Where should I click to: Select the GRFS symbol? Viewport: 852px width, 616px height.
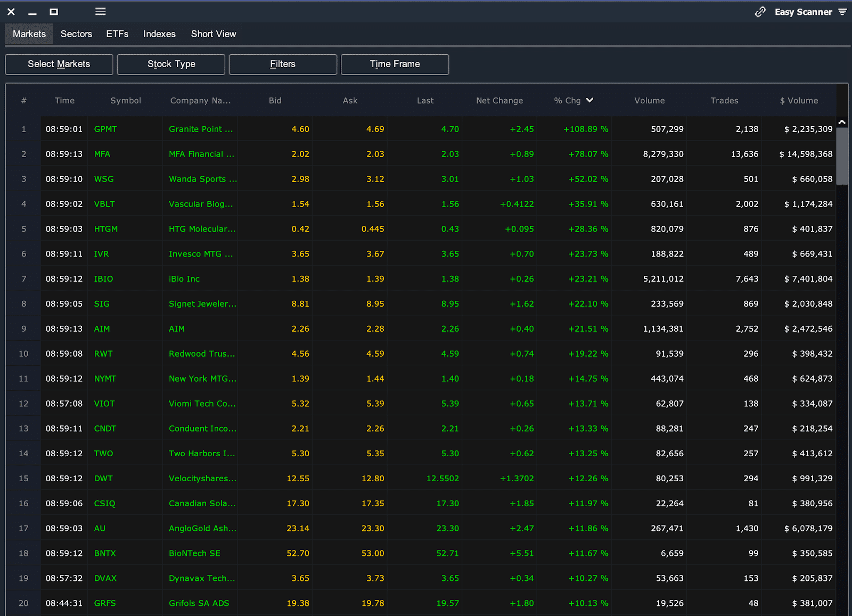(x=105, y=604)
